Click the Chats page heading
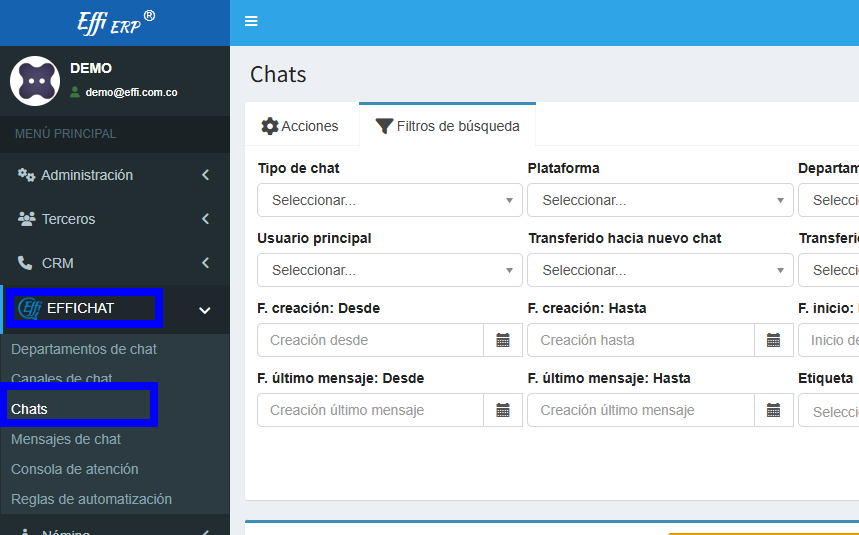 (278, 74)
